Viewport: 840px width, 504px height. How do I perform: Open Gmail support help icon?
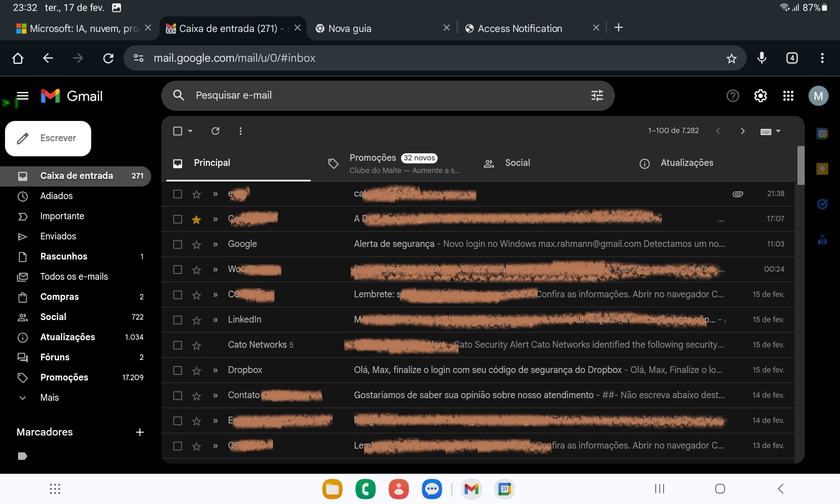tap(732, 96)
